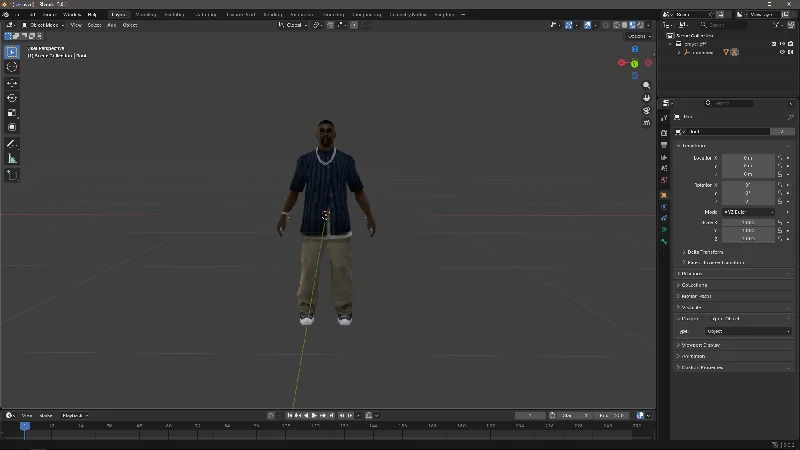Image resolution: width=800 pixels, height=450 pixels.
Task: Open the Render properties tab icon
Action: [x=664, y=133]
